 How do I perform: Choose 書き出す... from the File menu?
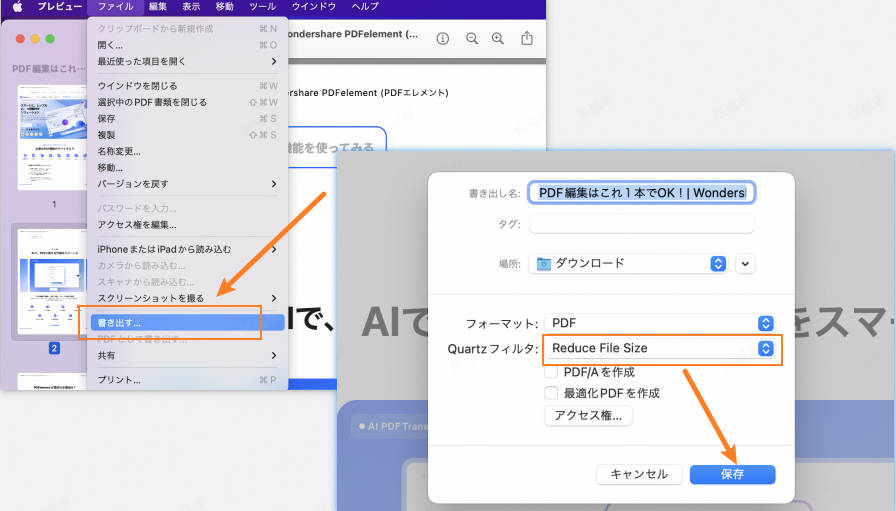pyautogui.click(x=186, y=323)
